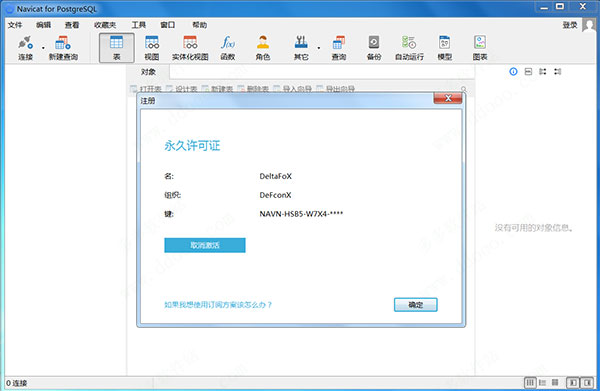This screenshot has width=600, height=391.
Task: Open the Connection dropdown arrow
Action: coord(43,48)
